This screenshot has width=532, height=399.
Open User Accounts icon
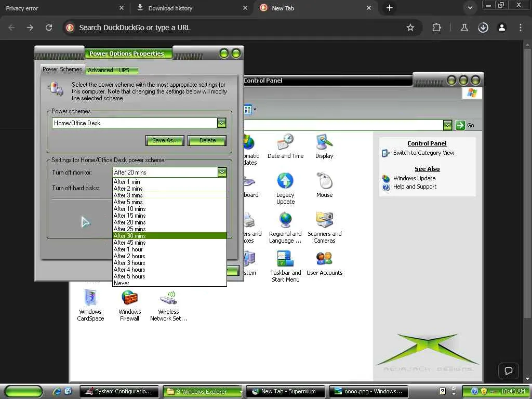click(x=324, y=263)
